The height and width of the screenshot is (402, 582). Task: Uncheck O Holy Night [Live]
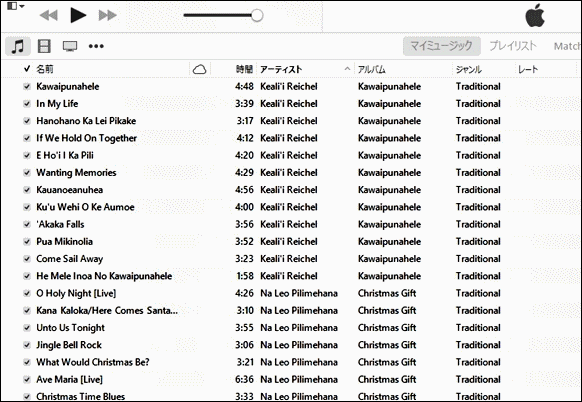tap(27, 294)
